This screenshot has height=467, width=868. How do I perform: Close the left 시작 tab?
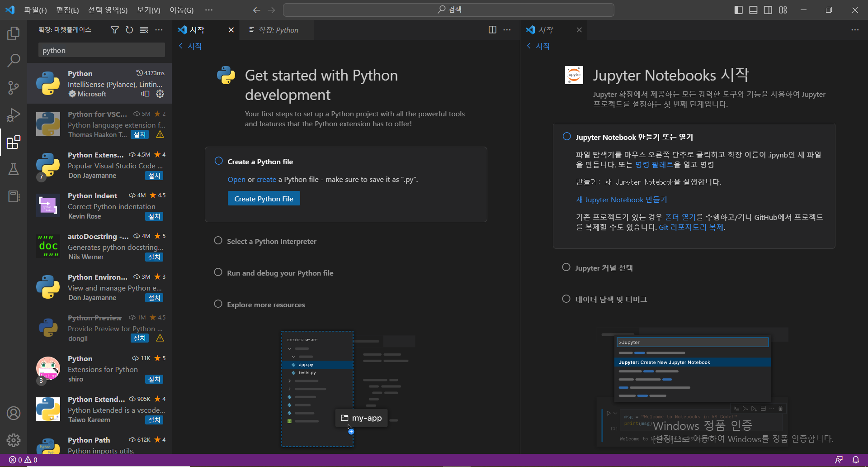[231, 30]
